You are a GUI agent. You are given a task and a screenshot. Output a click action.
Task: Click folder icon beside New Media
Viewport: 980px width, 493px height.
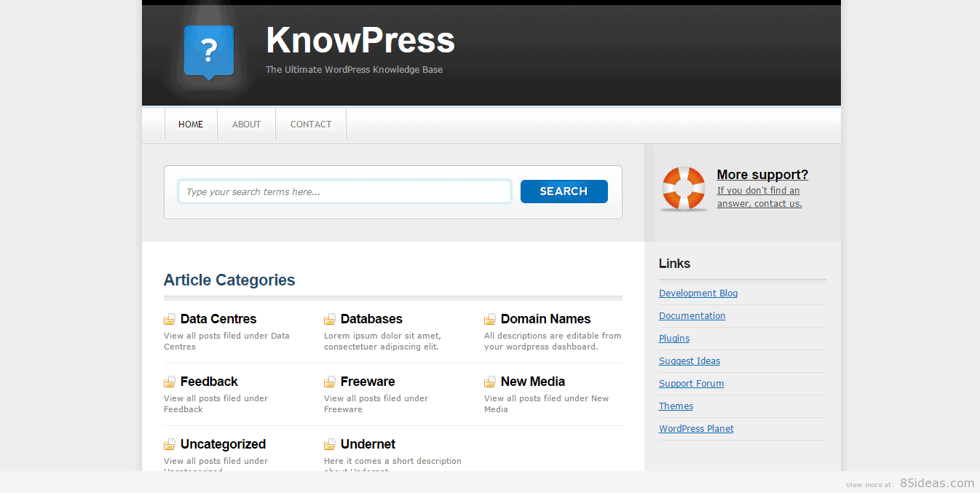pos(490,382)
